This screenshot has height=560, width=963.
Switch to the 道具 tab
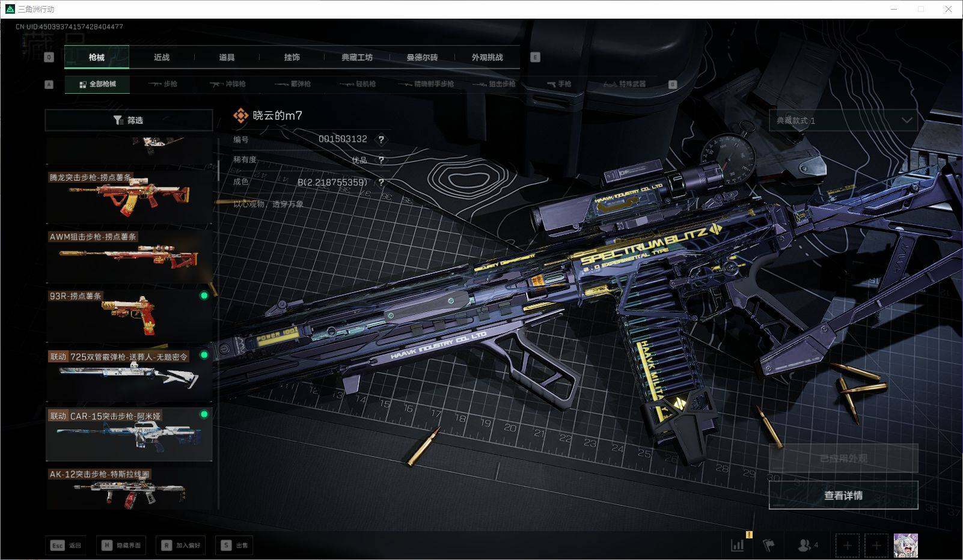click(227, 57)
